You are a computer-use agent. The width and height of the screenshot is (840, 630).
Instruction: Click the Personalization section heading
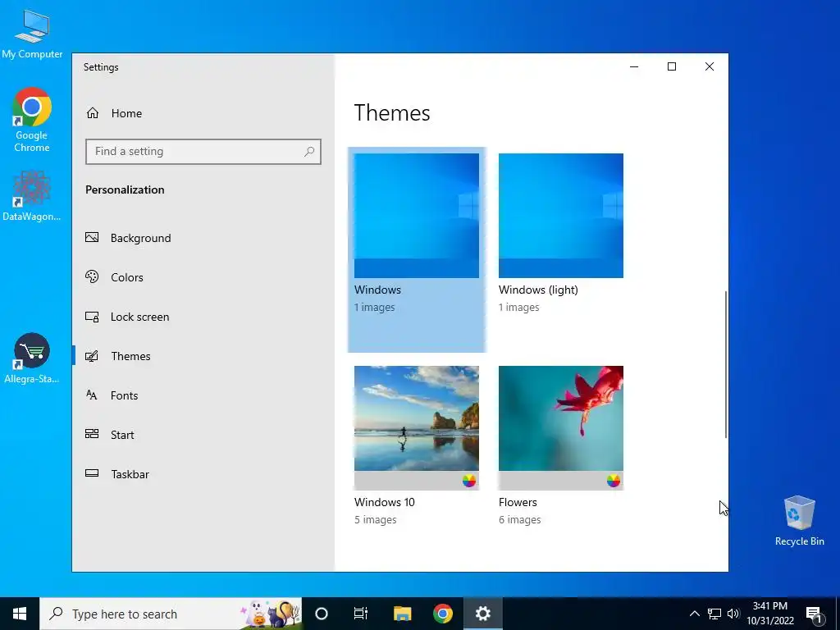(125, 189)
